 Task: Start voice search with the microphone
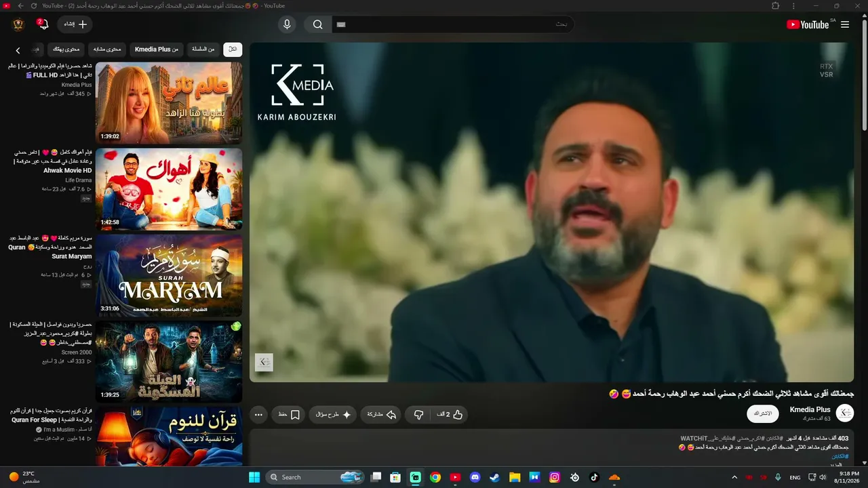tap(287, 24)
